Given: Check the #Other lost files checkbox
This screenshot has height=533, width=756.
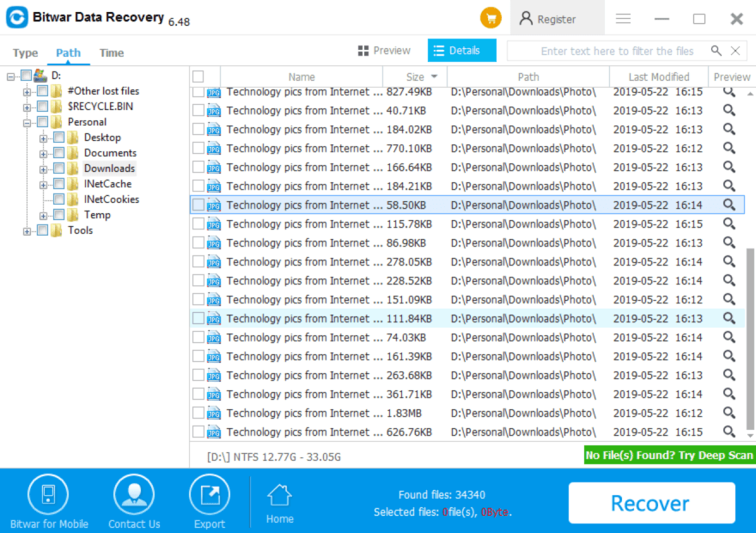Looking at the screenshot, I should point(42,90).
